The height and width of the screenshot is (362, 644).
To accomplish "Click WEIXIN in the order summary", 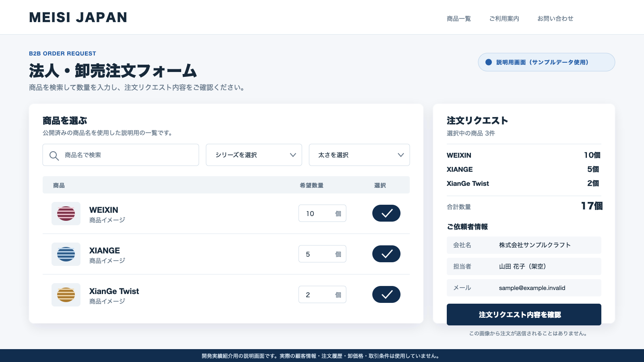I will tap(459, 155).
